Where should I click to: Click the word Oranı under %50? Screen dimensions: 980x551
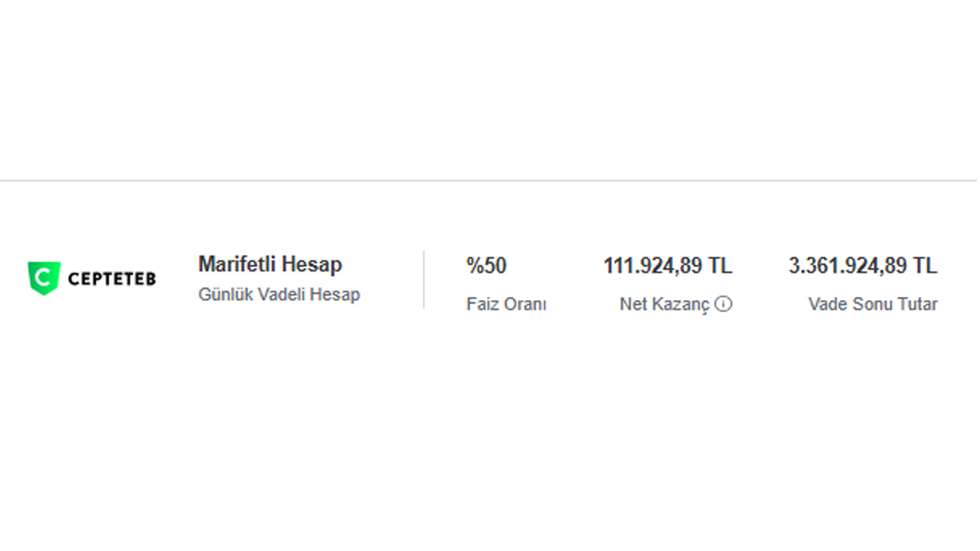click(x=526, y=304)
